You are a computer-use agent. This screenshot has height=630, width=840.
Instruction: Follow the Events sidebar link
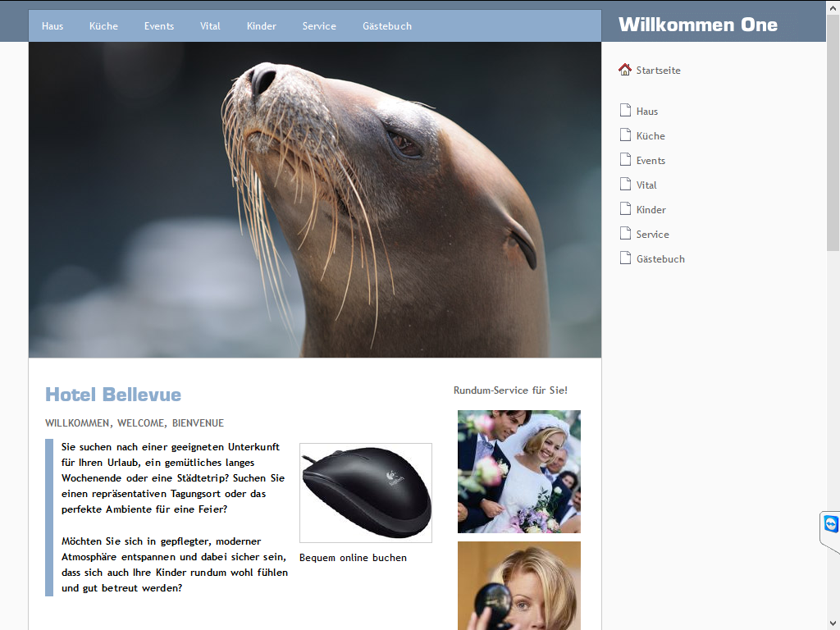(651, 161)
